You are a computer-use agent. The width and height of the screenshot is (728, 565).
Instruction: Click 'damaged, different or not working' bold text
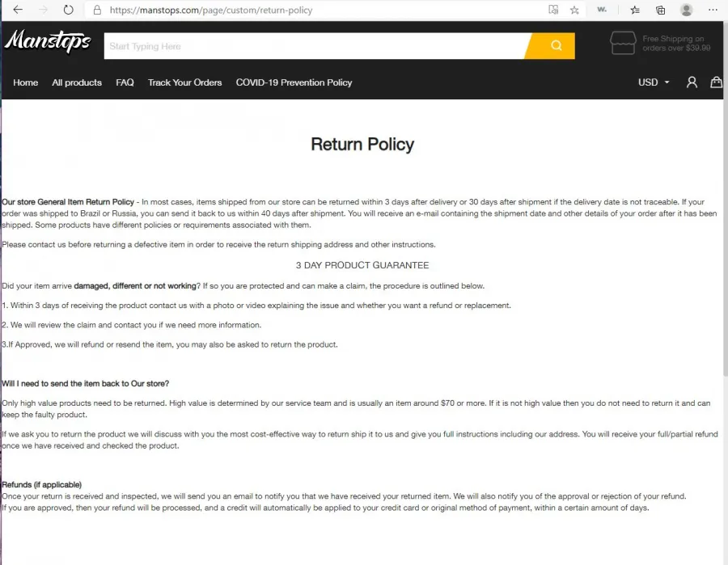[x=135, y=286]
